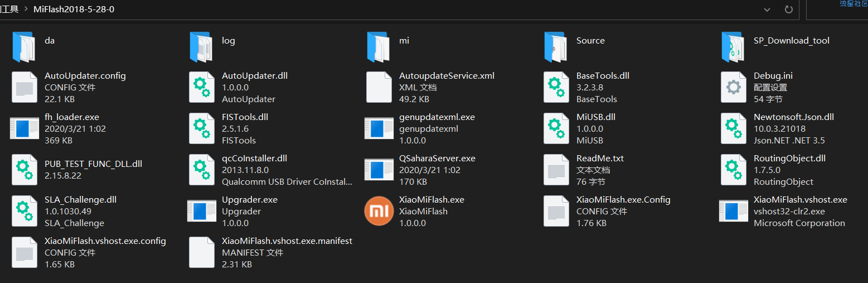Click the file name FISTools.dll
The width and height of the screenshot is (868, 283).
(245, 117)
